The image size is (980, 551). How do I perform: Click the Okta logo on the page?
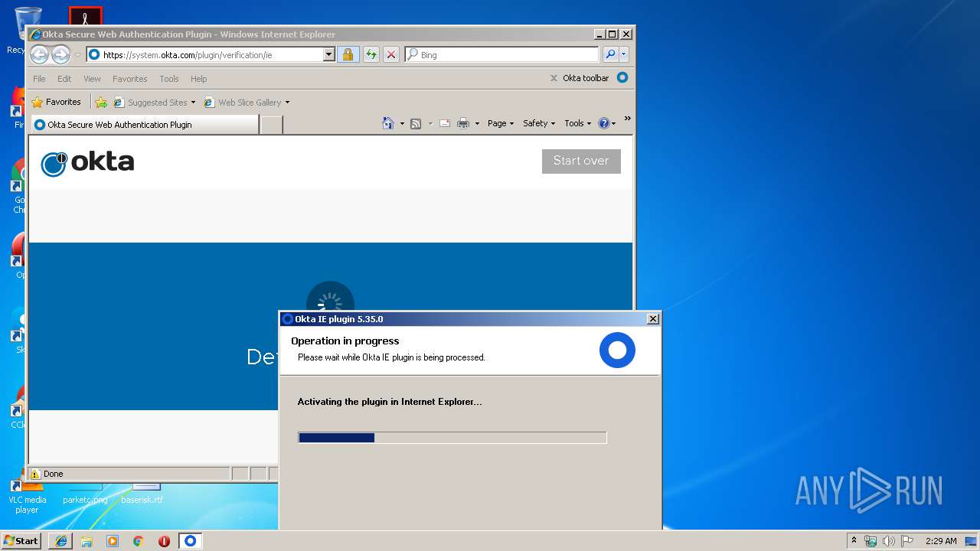(x=87, y=163)
